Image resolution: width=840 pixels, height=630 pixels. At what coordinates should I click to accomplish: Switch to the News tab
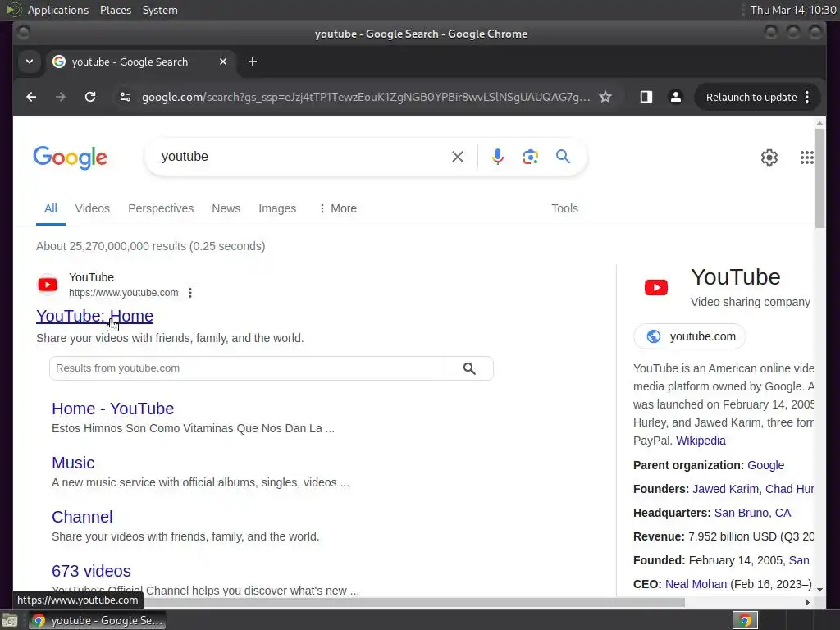point(226,208)
